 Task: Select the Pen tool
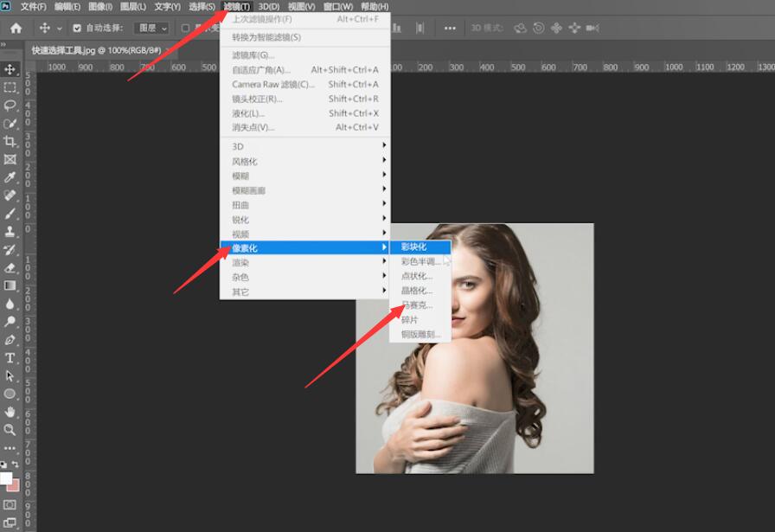[x=10, y=340]
